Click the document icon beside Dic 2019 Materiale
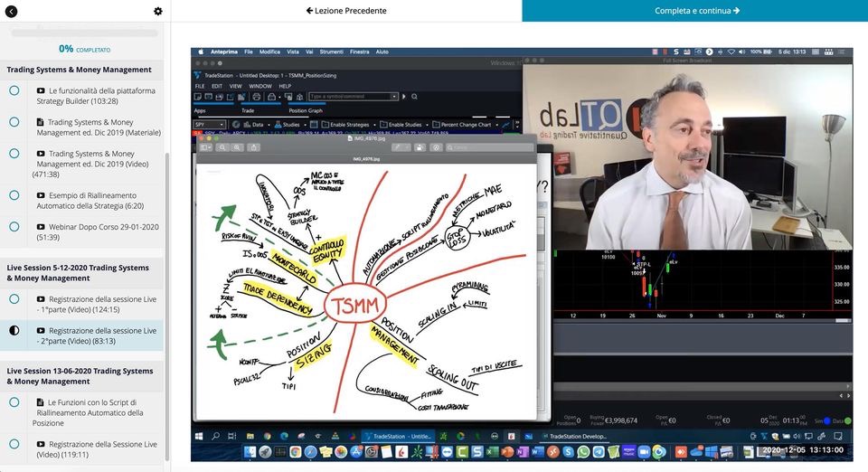Screen dimensions: 868x472 [40, 122]
